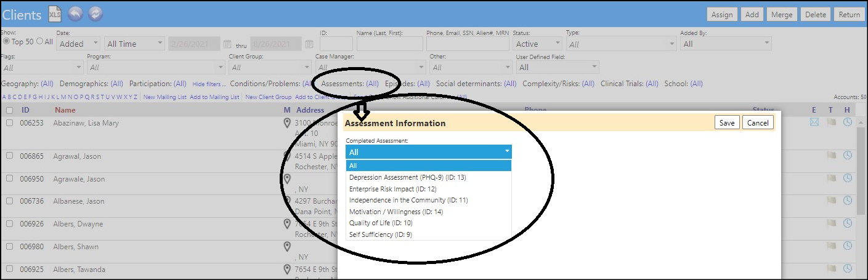Open the Program filter dropdown

(156, 67)
